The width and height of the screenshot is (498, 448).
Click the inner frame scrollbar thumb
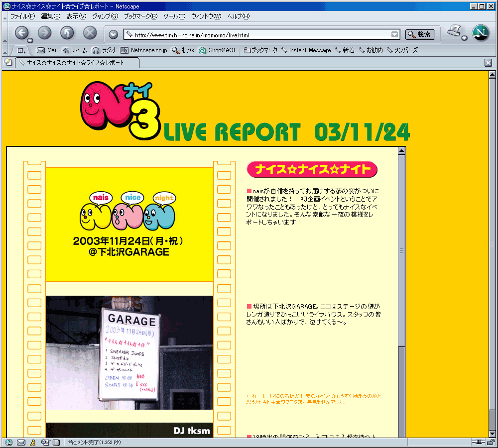click(401, 251)
